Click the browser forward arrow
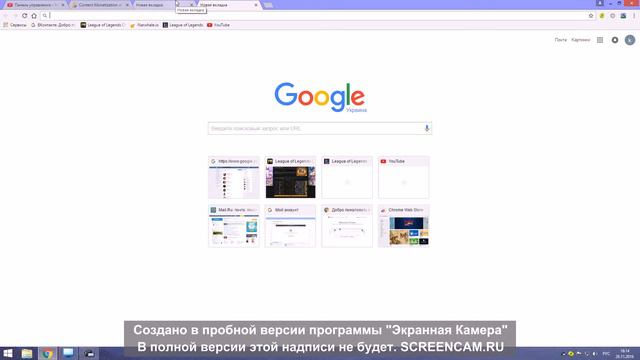Screen dimensions: 640x360 [x=15, y=16]
